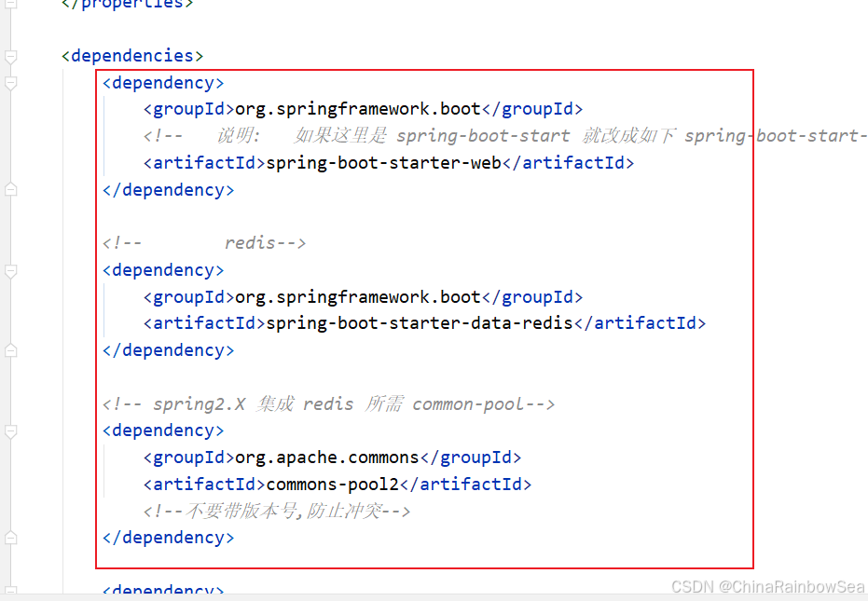Click the gutter icon beside the dependencies tag
The width and height of the screenshot is (868, 601).
tap(9, 57)
